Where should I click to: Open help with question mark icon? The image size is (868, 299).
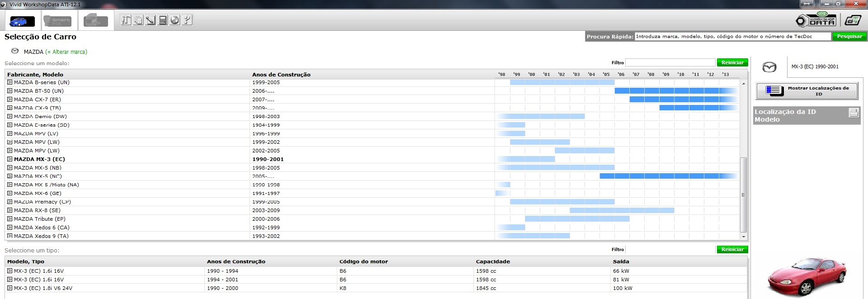[187, 20]
